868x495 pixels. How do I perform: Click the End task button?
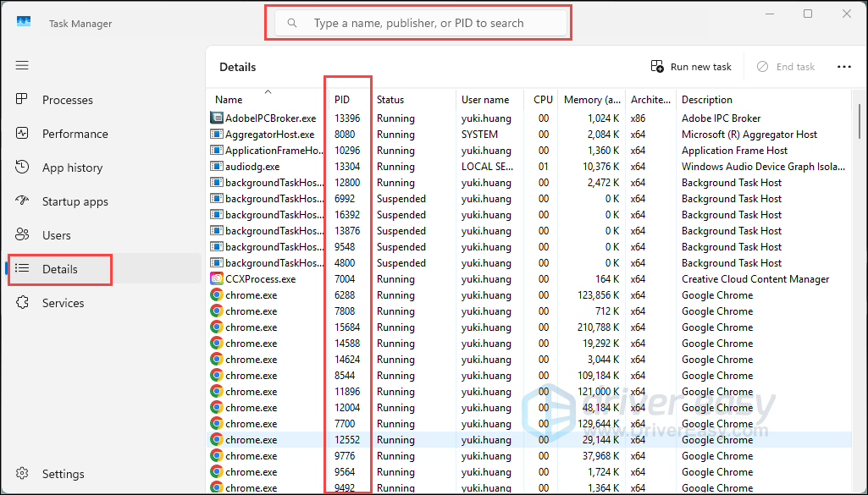786,67
